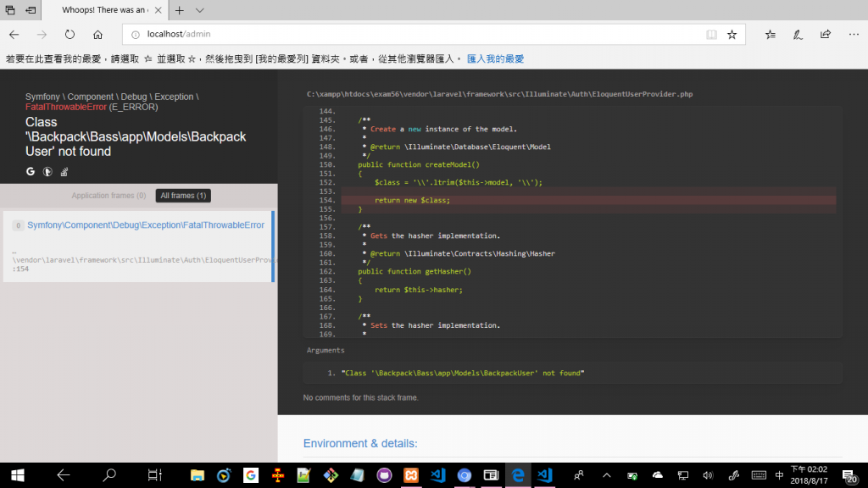The width and height of the screenshot is (868, 488).
Task: Add this page to favorites star
Action: point(732,34)
